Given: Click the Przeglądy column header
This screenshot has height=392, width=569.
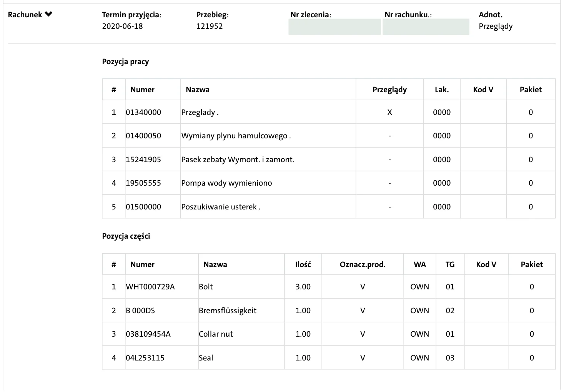Looking at the screenshot, I should pos(389,90).
